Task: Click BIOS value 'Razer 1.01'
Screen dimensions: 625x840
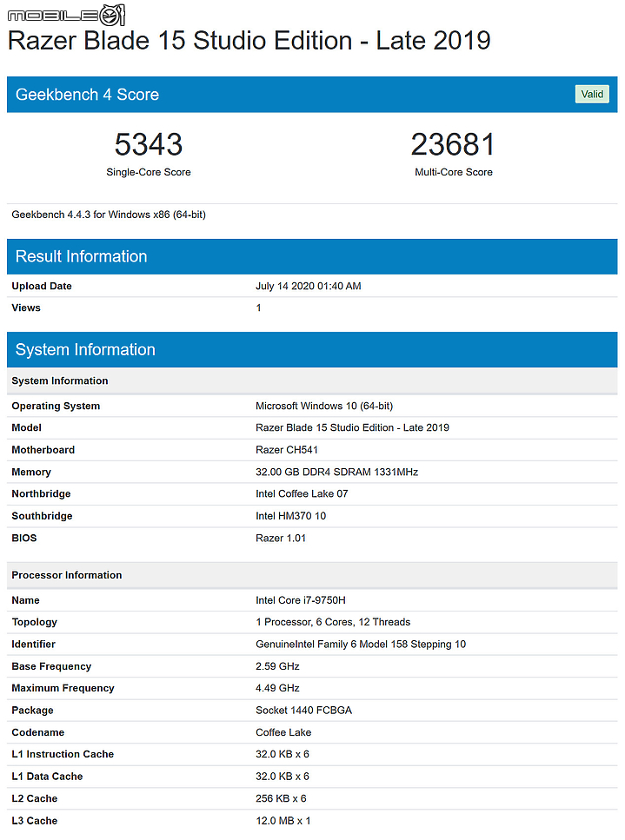Action: coord(281,538)
